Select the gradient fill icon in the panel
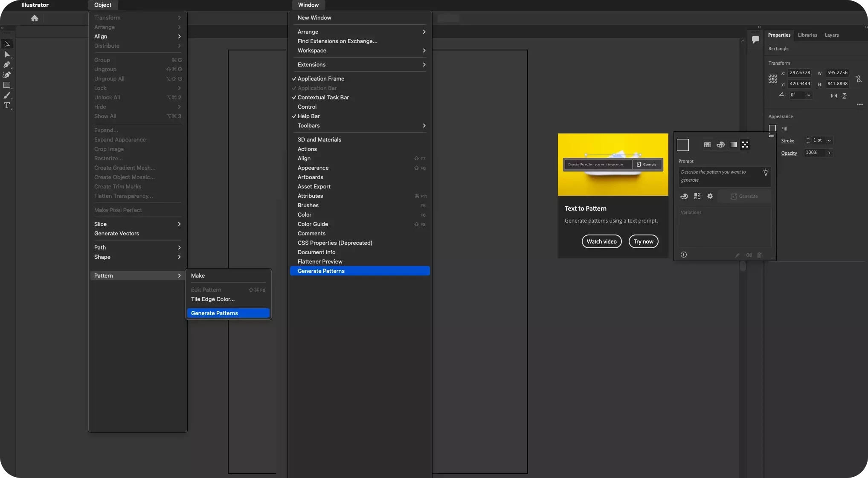 (733, 145)
